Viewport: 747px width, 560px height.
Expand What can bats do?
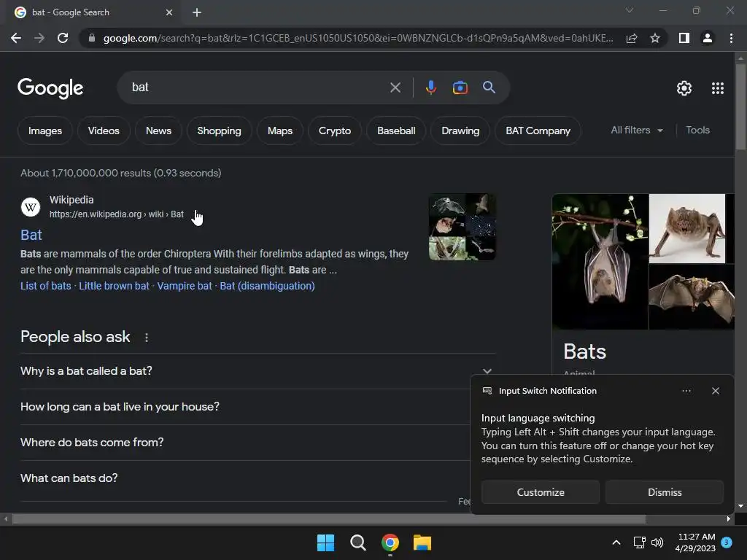pos(245,478)
